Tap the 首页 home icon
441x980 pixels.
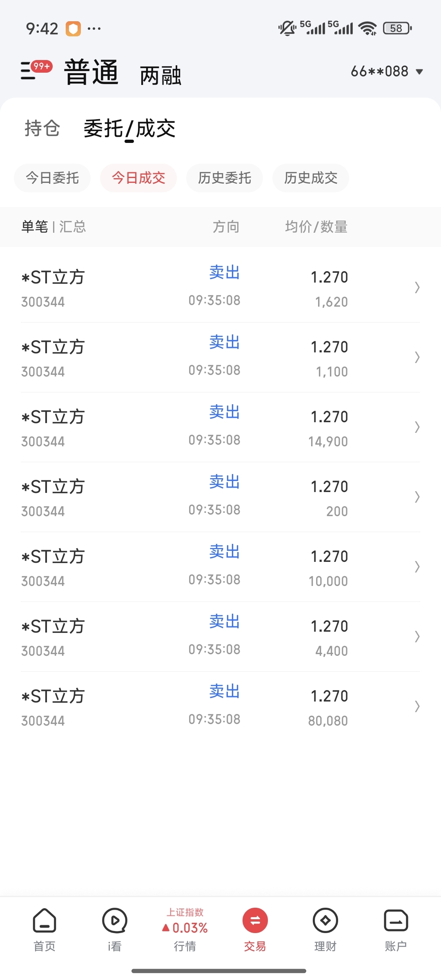[44, 928]
